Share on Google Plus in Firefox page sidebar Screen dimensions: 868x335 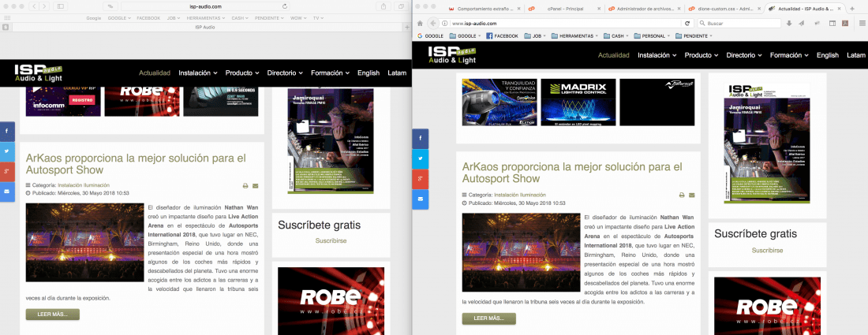(x=421, y=179)
